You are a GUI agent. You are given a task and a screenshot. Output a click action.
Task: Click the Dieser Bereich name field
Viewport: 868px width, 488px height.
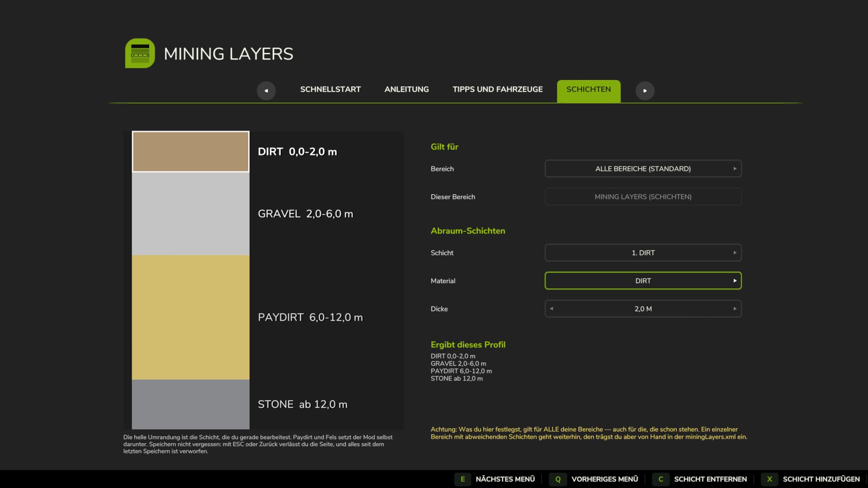(643, 197)
